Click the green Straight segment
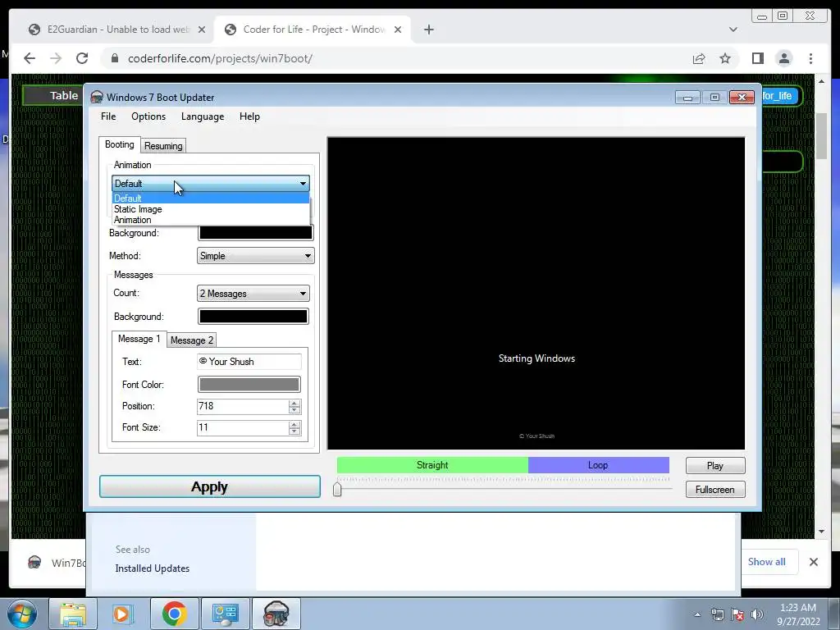The height and width of the screenshot is (630, 840). [432, 465]
